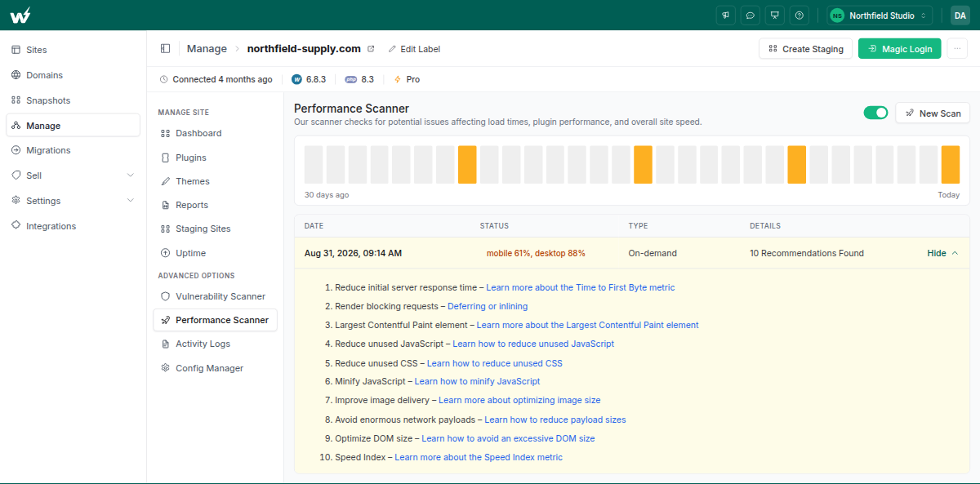Select the third orange bar in scan history

pos(797,164)
